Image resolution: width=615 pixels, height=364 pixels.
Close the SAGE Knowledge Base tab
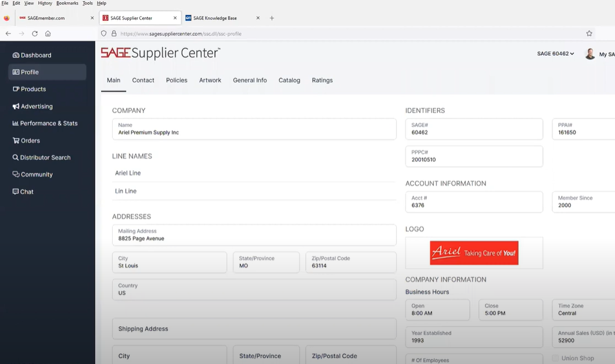(258, 18)
